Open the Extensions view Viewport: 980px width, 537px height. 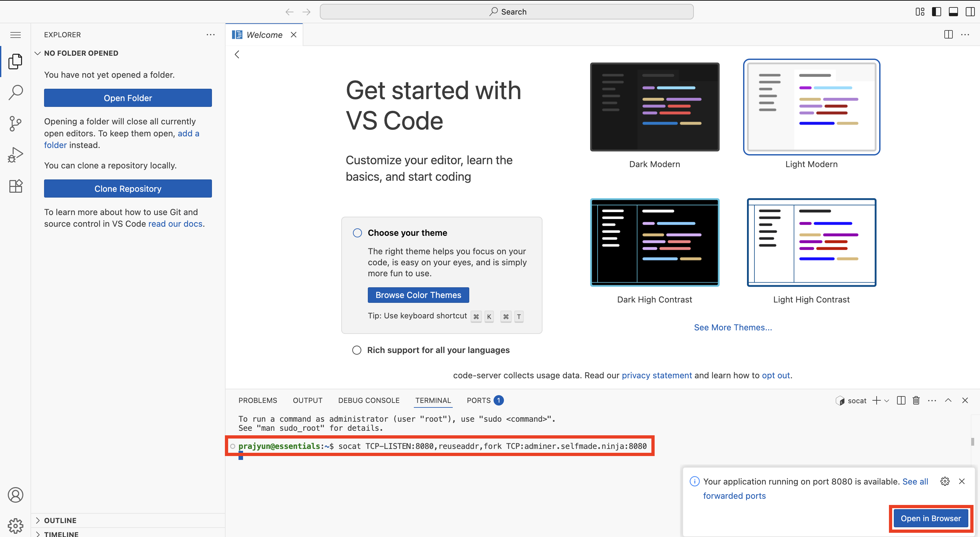[x=15, y=186]
